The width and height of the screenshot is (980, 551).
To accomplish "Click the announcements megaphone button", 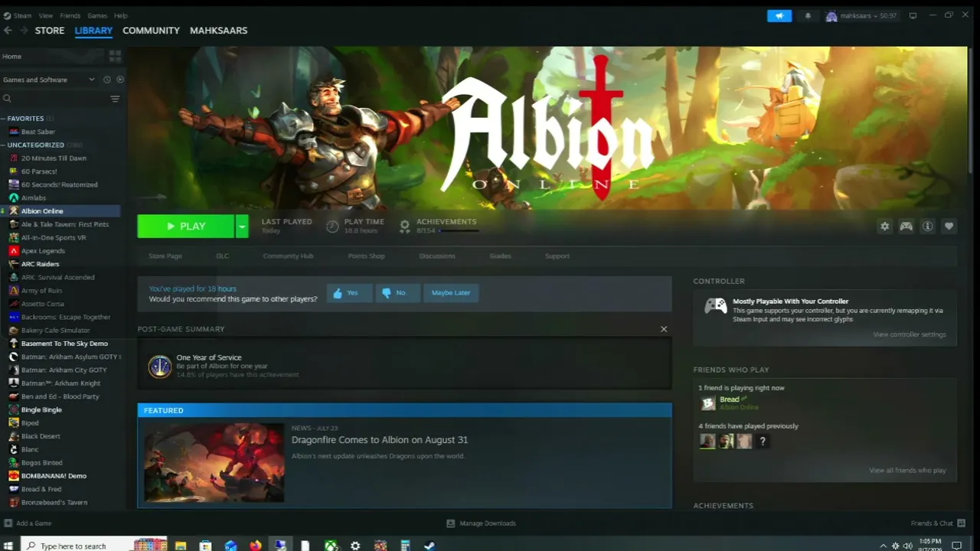I will 779,16.
